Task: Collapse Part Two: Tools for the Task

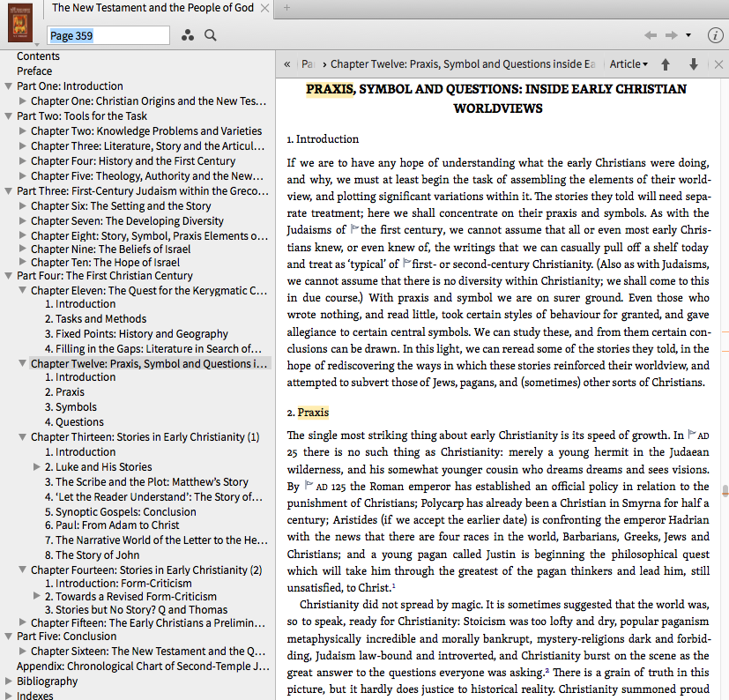Action: (x=8, y=115)
